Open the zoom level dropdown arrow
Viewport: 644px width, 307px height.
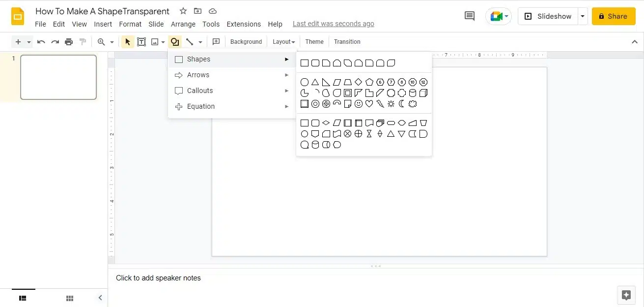point(112,42)
